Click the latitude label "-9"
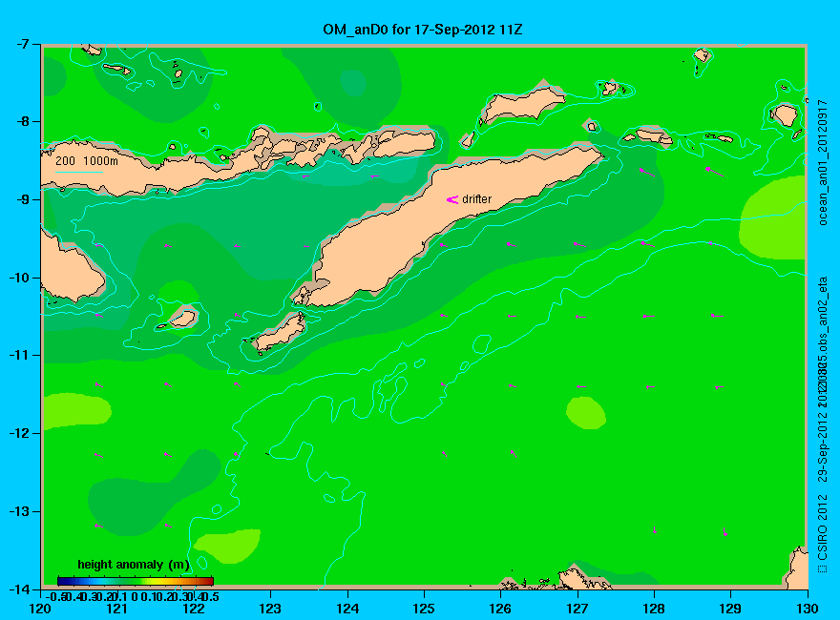840x620 pixels. [23, 199]
